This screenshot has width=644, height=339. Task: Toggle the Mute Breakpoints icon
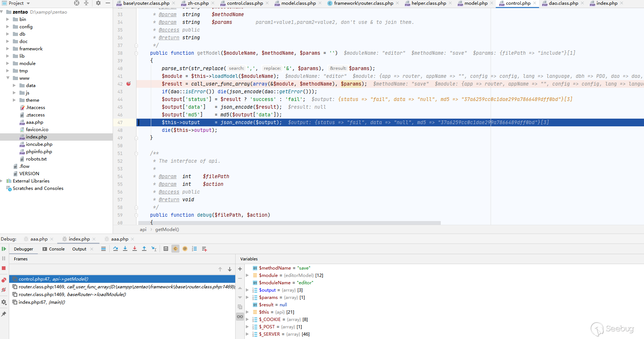click(4, 290)
